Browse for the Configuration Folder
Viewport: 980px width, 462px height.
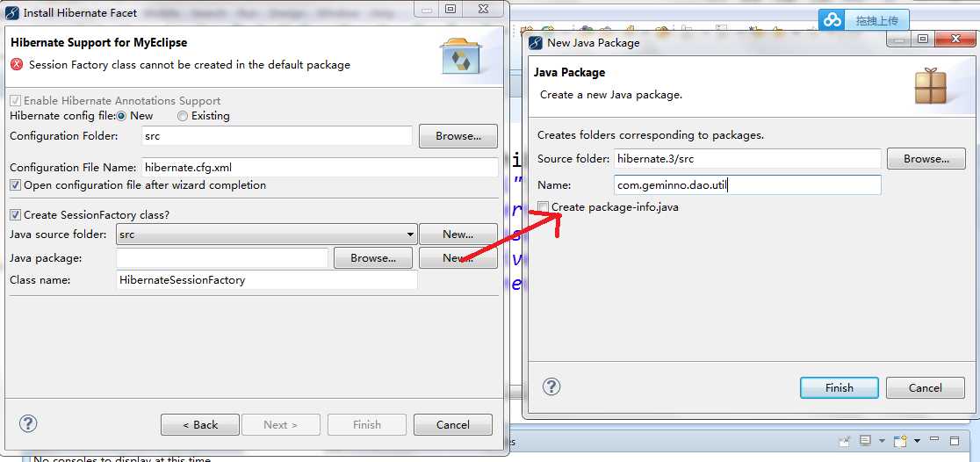point(458,135)
